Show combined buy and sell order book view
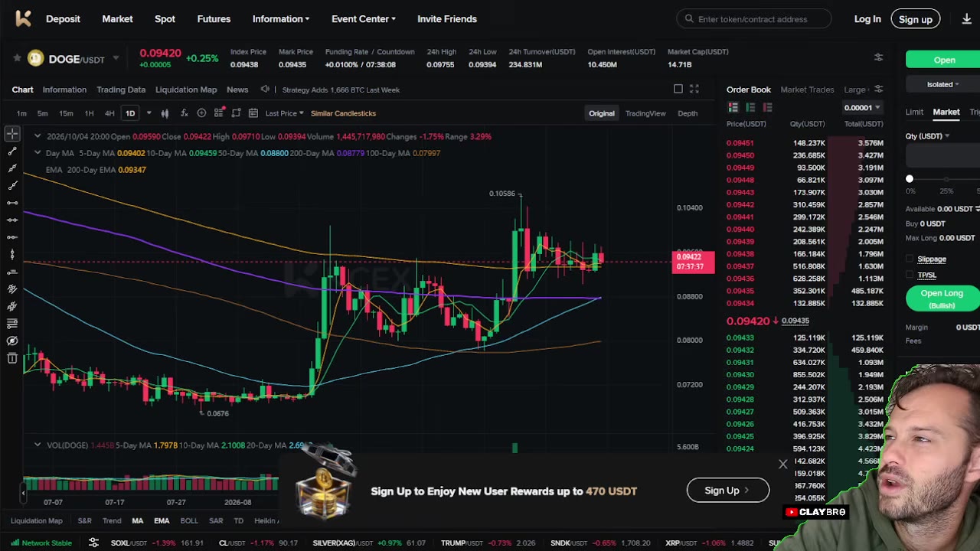The image size is (980, 551). click(733, 107)
